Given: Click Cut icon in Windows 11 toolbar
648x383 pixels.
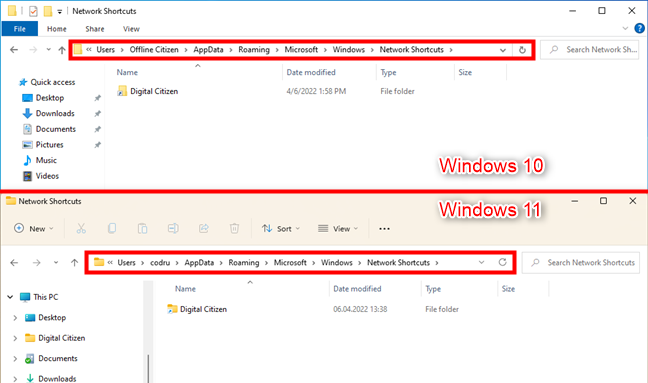Looking at the screenshot, I should click(x=81, y=228).
